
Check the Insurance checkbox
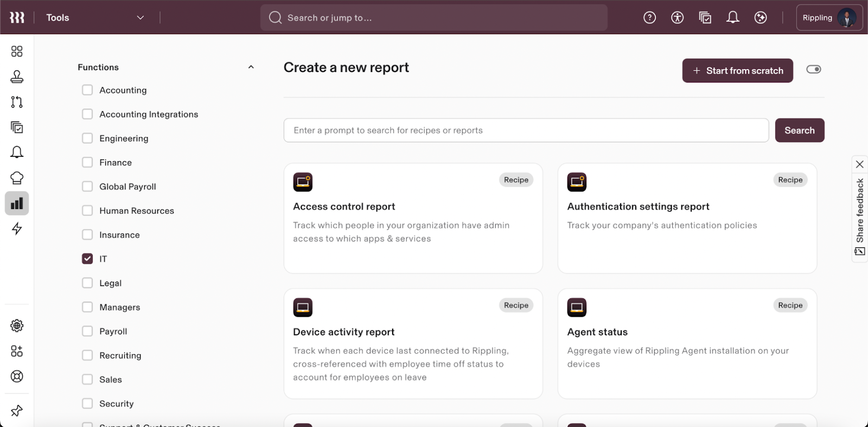click(x=87, y=235)
